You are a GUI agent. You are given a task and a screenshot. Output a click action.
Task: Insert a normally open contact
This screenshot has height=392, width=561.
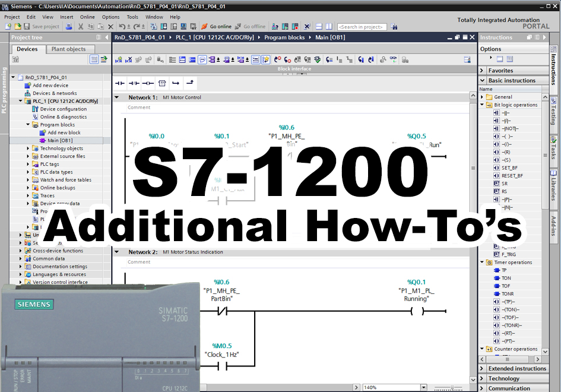tap(119, 83)
